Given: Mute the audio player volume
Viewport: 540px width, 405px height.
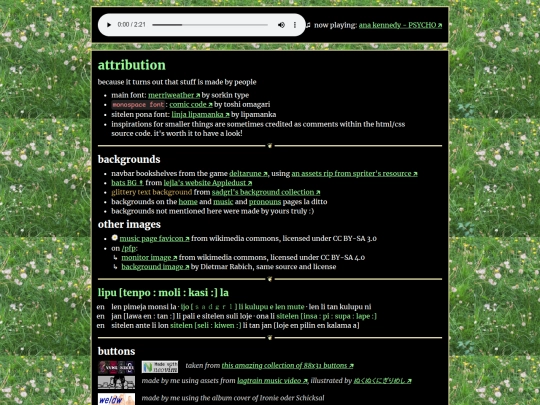Looking at the screenshot, I should point(281,25).
